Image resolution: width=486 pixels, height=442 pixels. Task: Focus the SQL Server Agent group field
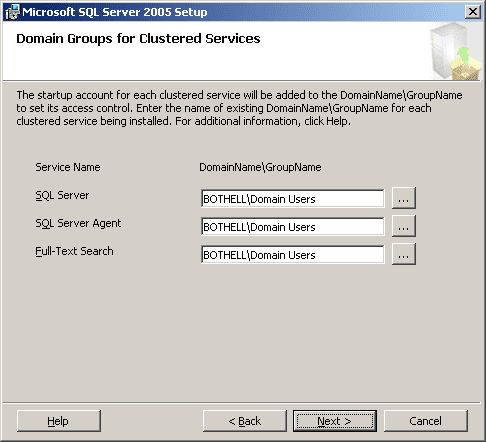tap(293, 227)
